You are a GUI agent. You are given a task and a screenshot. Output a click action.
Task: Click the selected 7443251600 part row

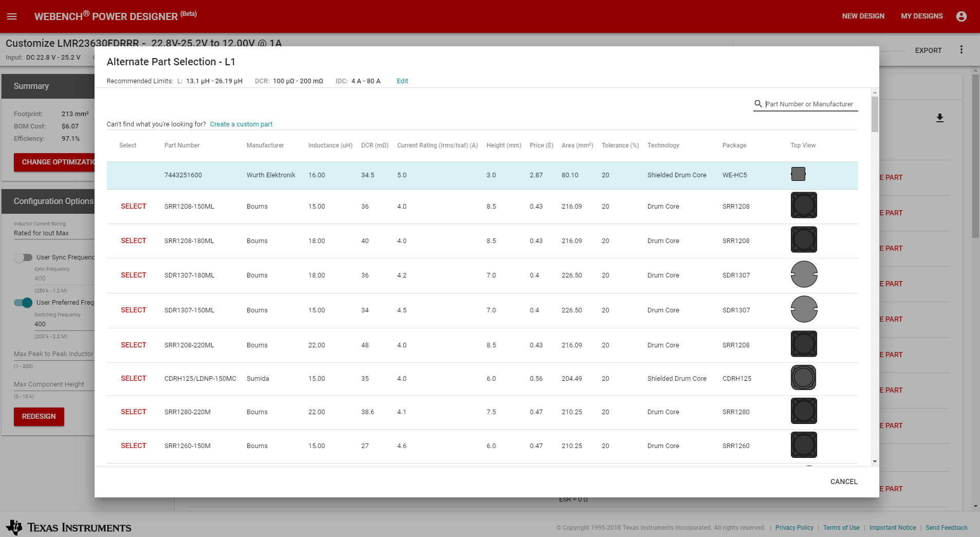click(483, 175)
